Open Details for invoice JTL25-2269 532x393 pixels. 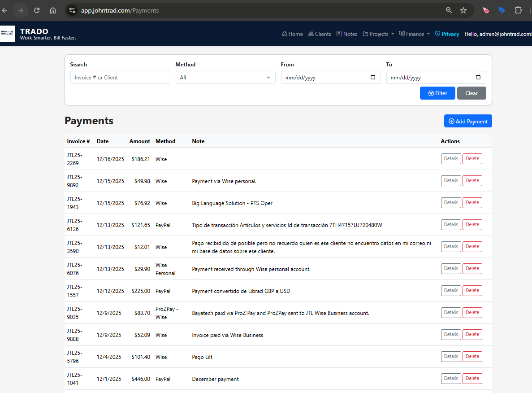pyautogui.click(x=451, y=158)
